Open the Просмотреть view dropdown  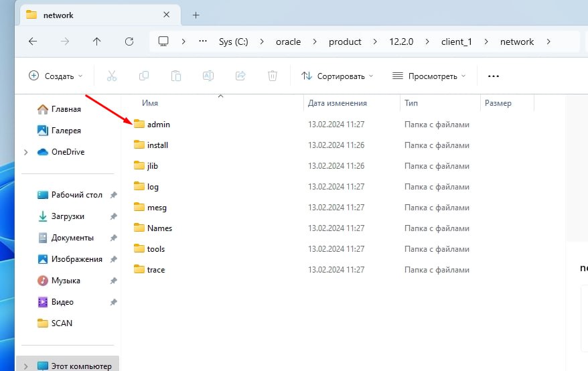click(x=429, y=76)
